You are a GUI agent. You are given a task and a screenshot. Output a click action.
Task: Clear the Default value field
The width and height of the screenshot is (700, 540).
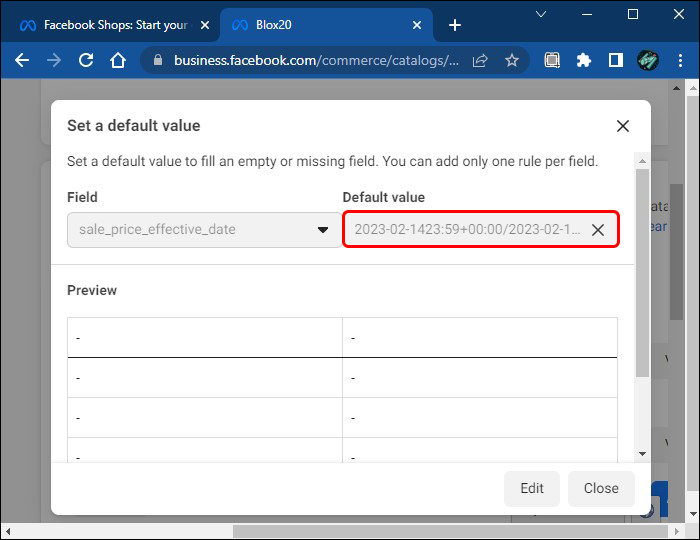[598, 230]
